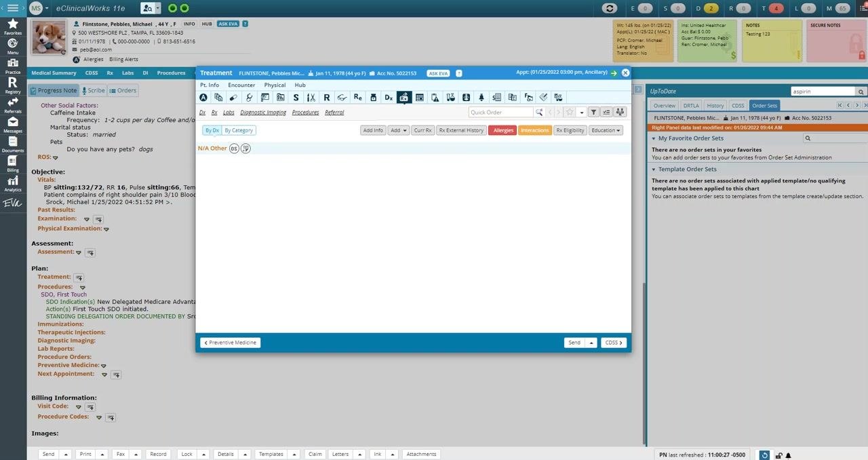
Task: Click the red Allergies button
Action: pyautogui.click(x=502, y=130)
